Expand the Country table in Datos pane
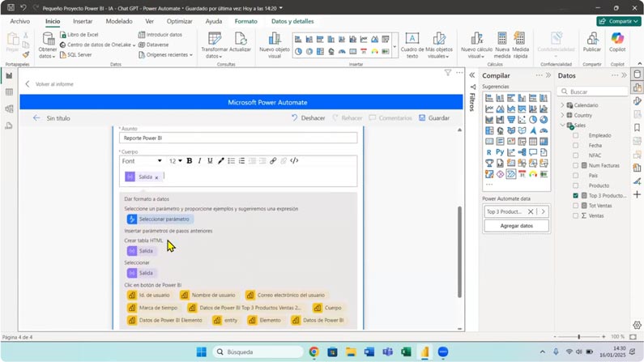Image resolution: width=644 pixels, height=362 pixels. [563, 115]
